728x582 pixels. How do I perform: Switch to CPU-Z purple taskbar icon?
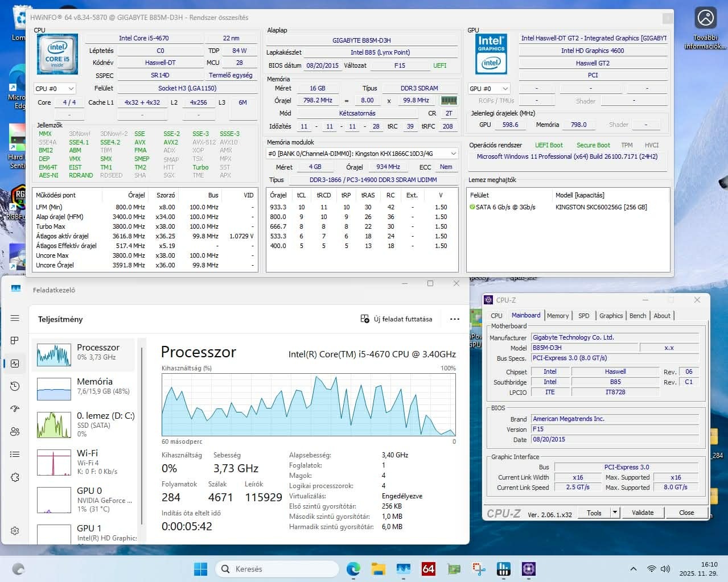coord(529,568)
